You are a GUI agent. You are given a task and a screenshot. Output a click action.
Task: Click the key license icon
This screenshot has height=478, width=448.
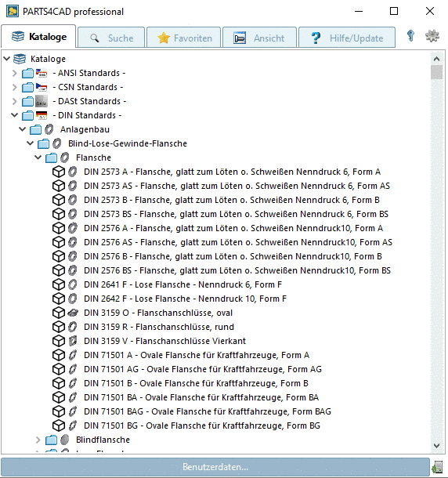click(410, 36)
